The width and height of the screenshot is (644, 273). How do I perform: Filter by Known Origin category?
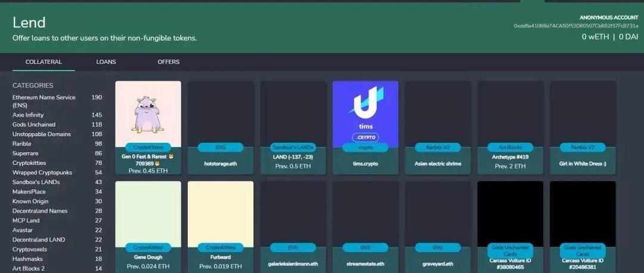(57, 201)
